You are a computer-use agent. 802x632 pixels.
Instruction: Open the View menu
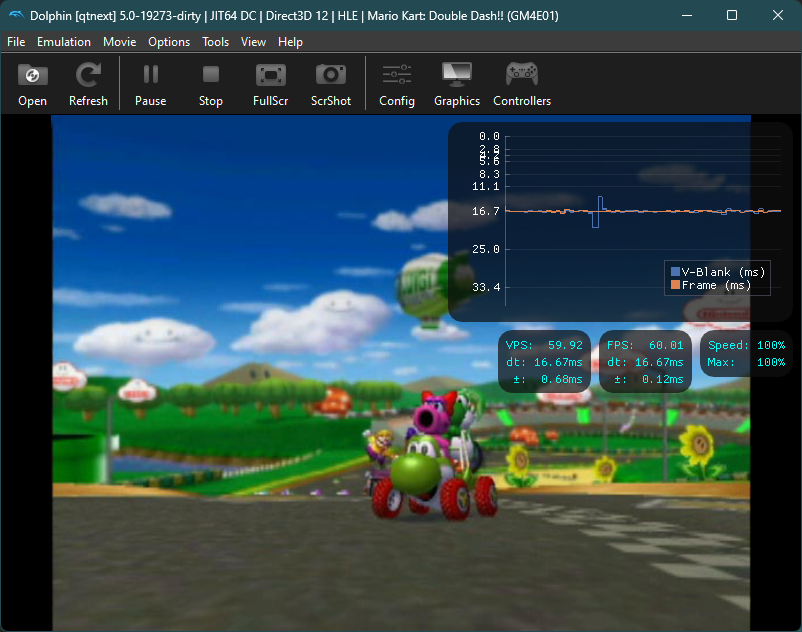click(253, 42)
